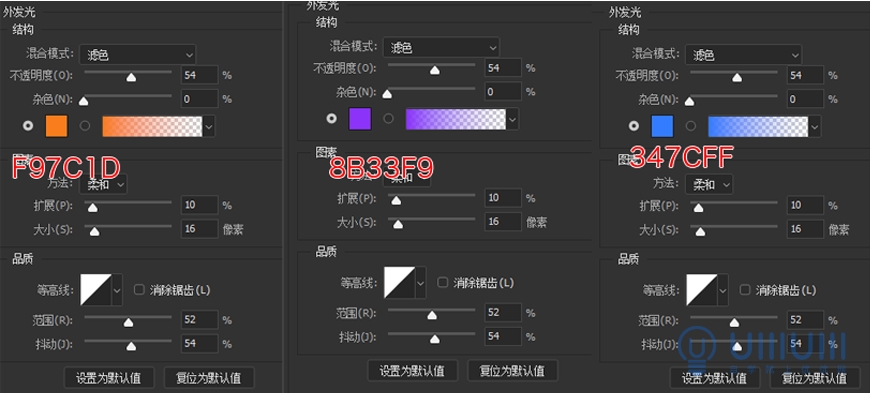870x393 pixels.
Task: Click 大小 value field in the orange glow panel
Action: [200, 229]
